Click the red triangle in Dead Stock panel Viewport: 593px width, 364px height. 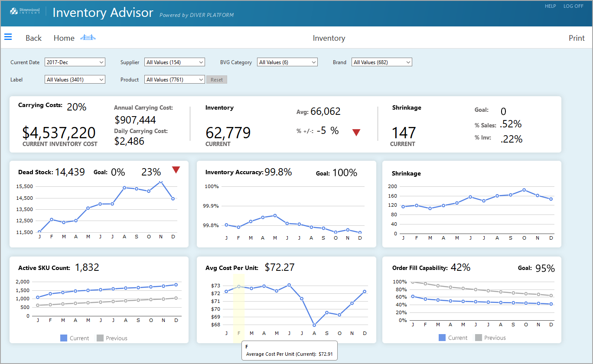[176, 170]
